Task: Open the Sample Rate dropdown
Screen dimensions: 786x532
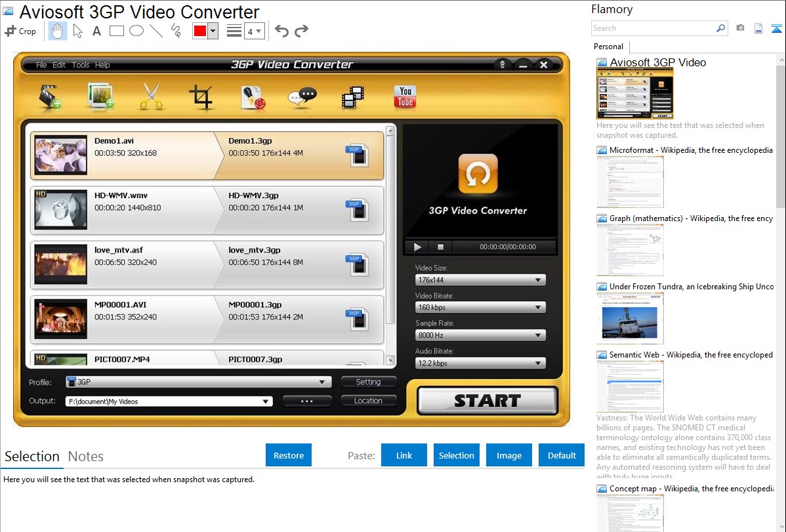Action: [x=480, y=335]
